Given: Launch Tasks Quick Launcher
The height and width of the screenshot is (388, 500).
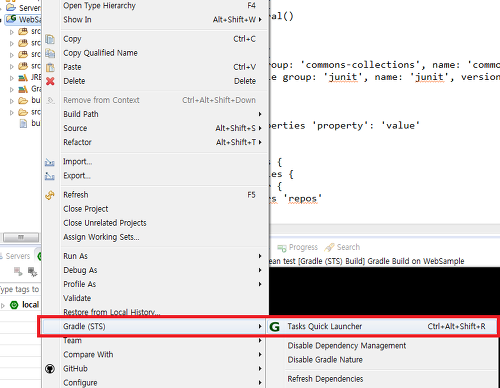Looking at the screenshot, I should [382, 326].
